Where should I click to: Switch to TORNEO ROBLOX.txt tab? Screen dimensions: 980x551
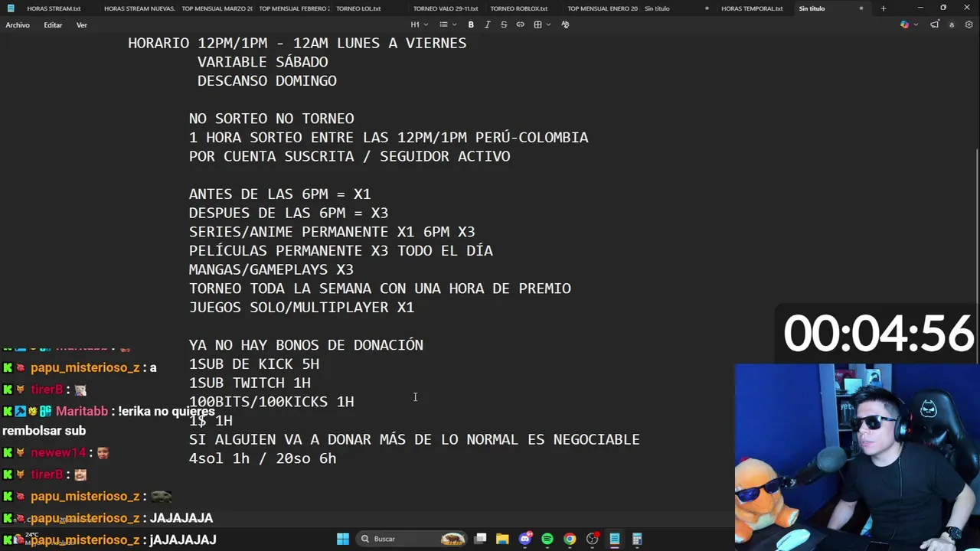[x=519, y=8]
